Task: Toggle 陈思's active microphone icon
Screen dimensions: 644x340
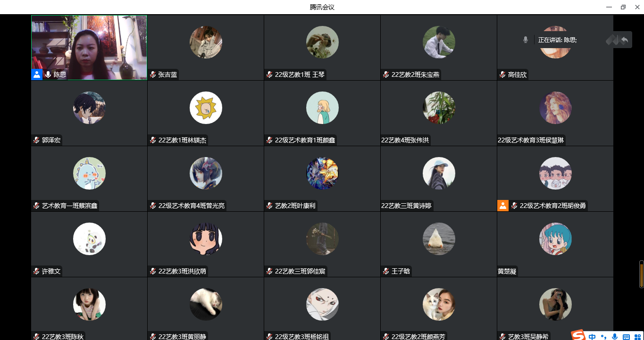Action: point(48,75)
